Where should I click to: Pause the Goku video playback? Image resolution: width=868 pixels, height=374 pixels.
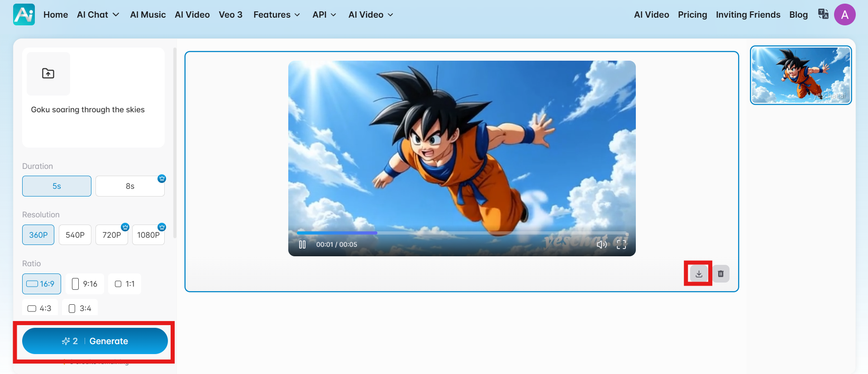(x=302, y=245)
